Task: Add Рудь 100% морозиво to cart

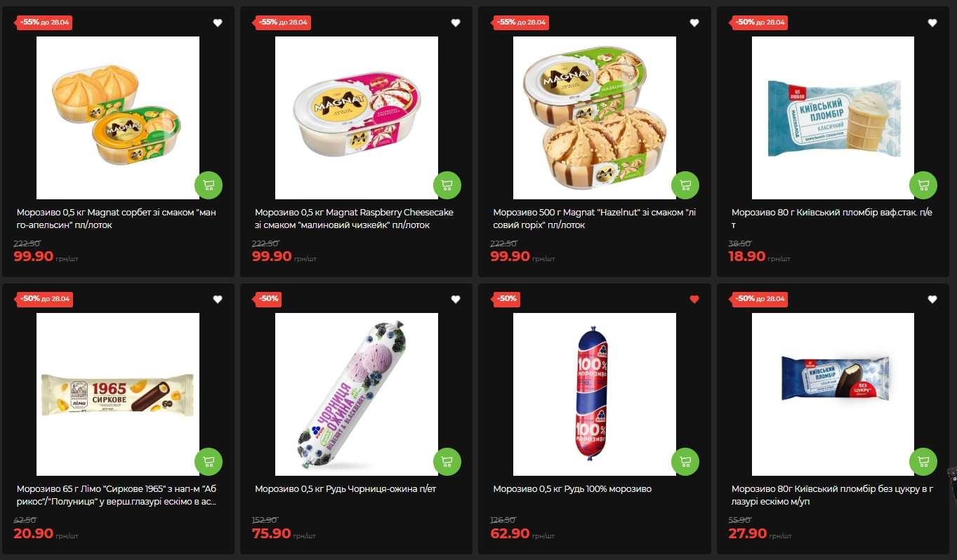Action: pyautogui.click(x=685, y=462)
